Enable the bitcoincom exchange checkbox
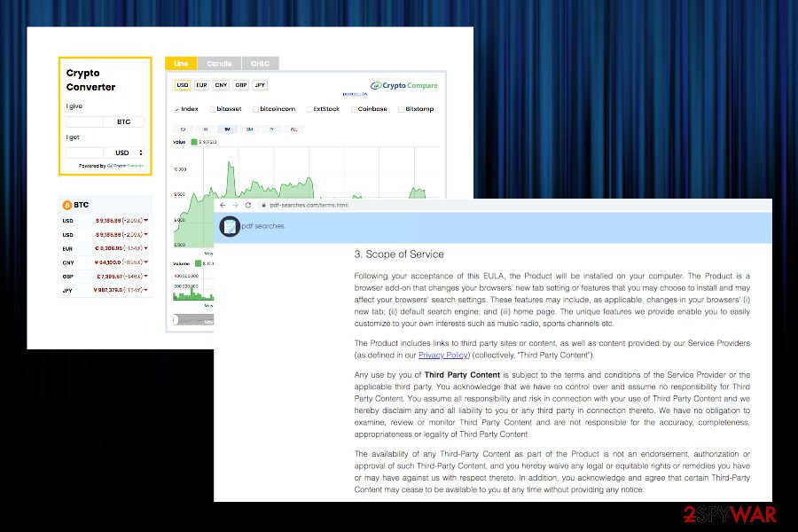This screenshot has height=532, width=798. 255,109
